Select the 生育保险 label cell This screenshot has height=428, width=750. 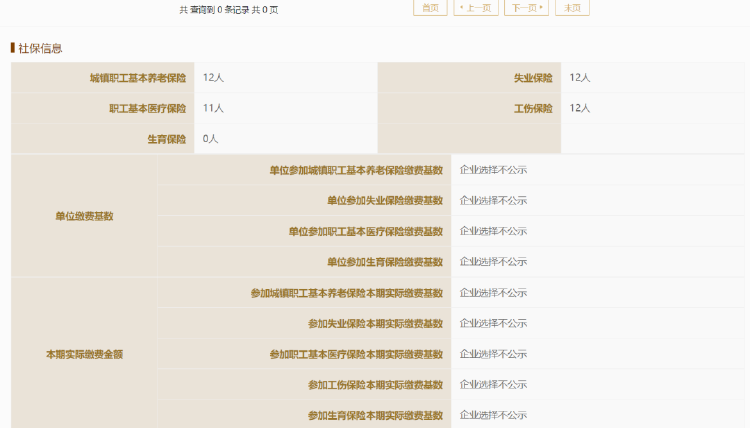(x=166, y=139)
